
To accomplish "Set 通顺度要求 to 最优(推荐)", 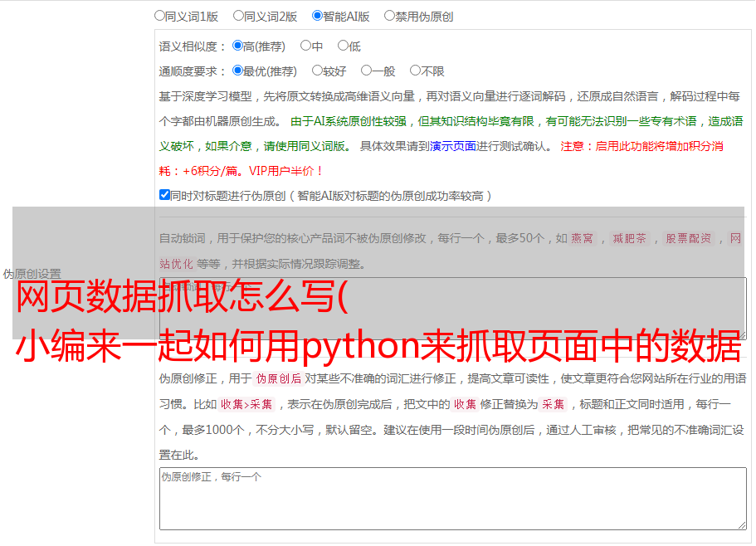I will 237,71.
